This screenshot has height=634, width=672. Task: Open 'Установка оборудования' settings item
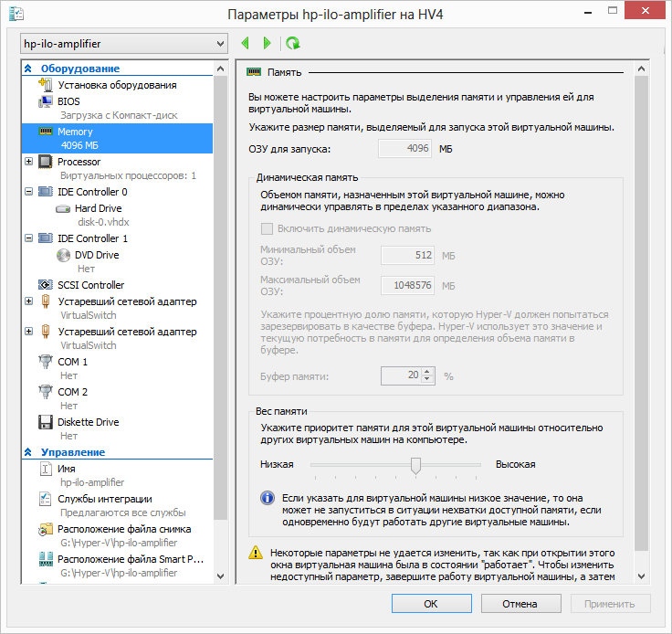117,85
